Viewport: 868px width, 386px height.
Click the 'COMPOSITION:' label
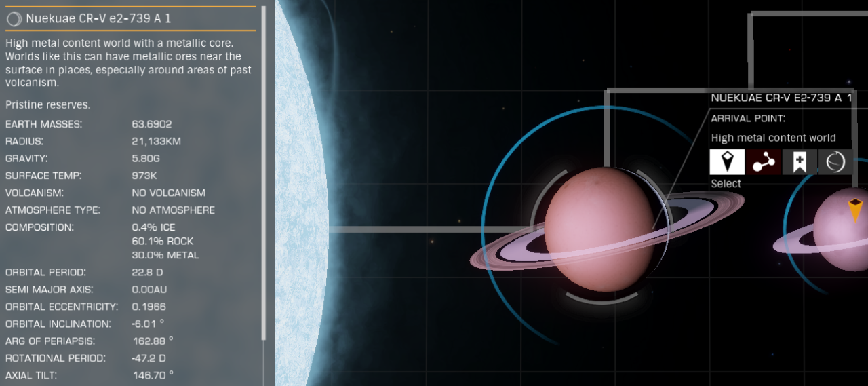(x=40, y=227)
